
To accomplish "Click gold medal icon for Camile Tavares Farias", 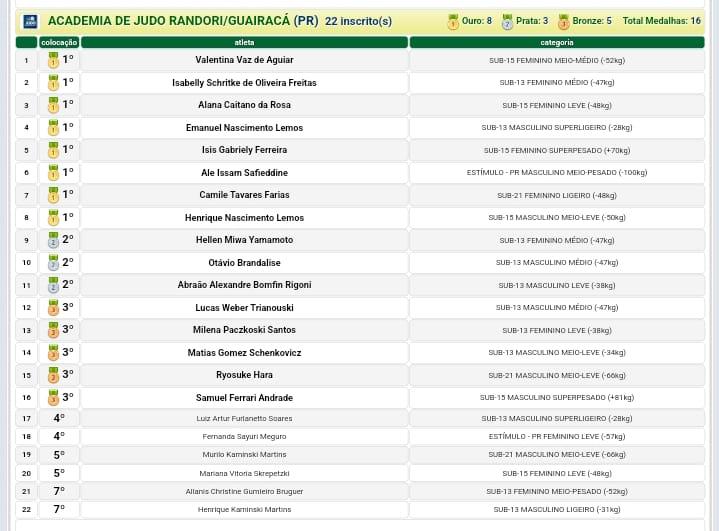I will (x=54, y=195).
